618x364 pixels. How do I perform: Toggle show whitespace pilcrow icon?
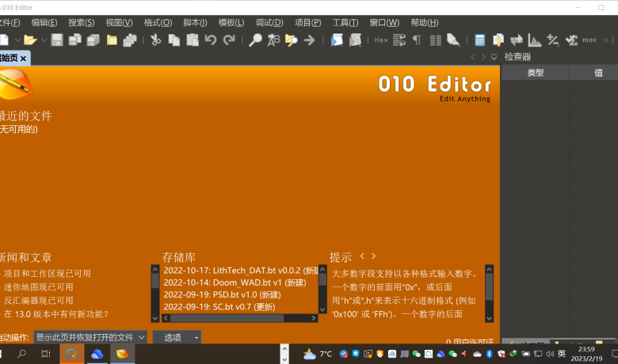417,40
